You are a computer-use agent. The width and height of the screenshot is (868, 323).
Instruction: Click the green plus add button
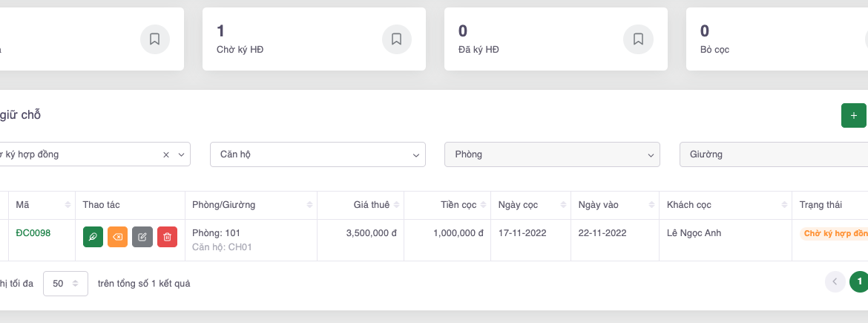pyautogui.click(x=853, y=116)
